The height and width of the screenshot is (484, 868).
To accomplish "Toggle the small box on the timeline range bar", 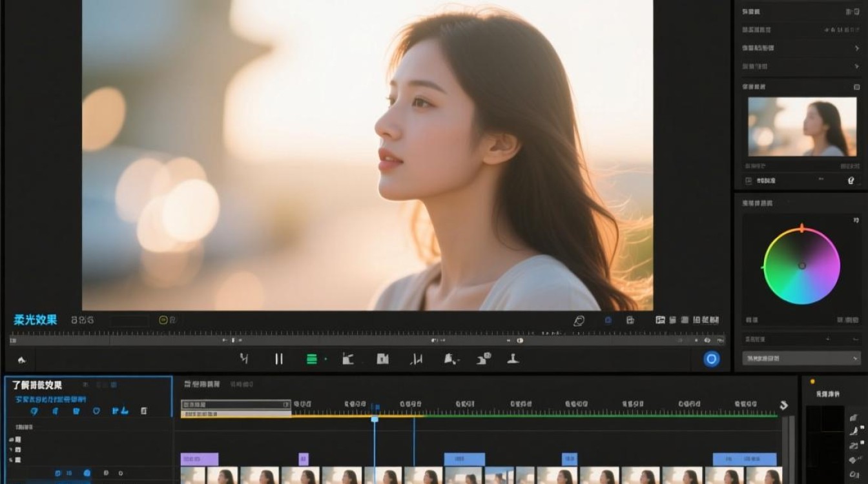I will click(x=286, y=405).
